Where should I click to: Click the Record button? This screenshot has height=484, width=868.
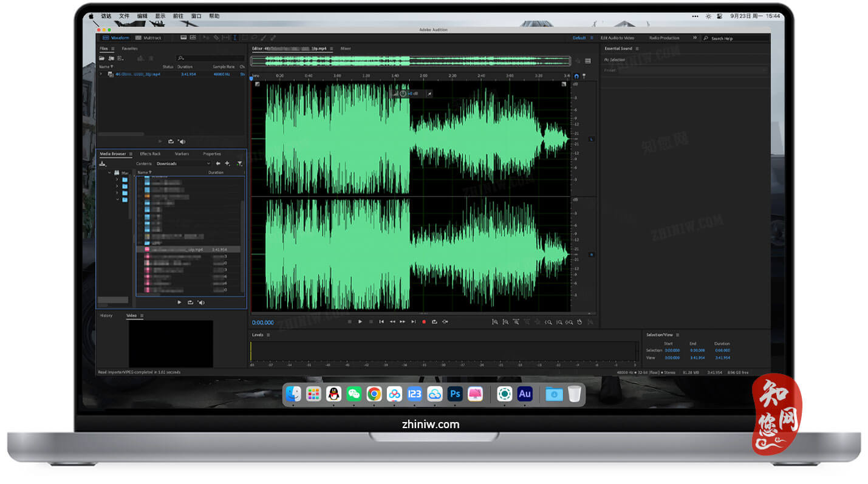point(424,321)
